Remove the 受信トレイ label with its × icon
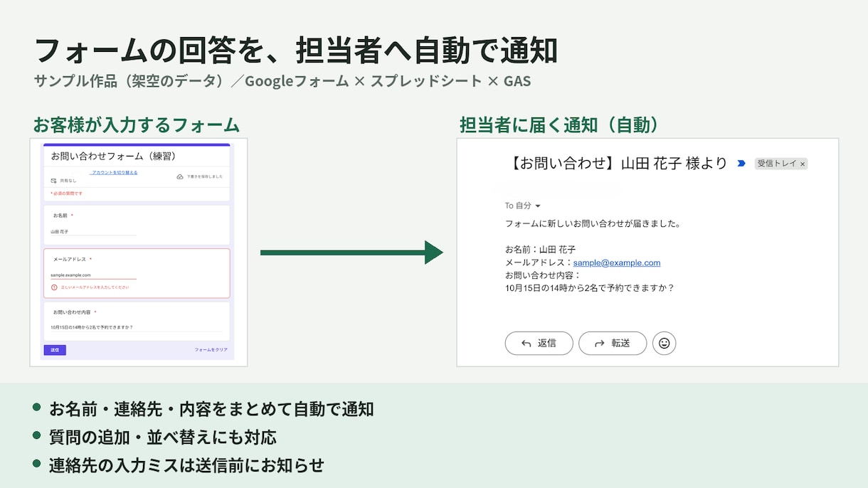 [x=803, y=164]
